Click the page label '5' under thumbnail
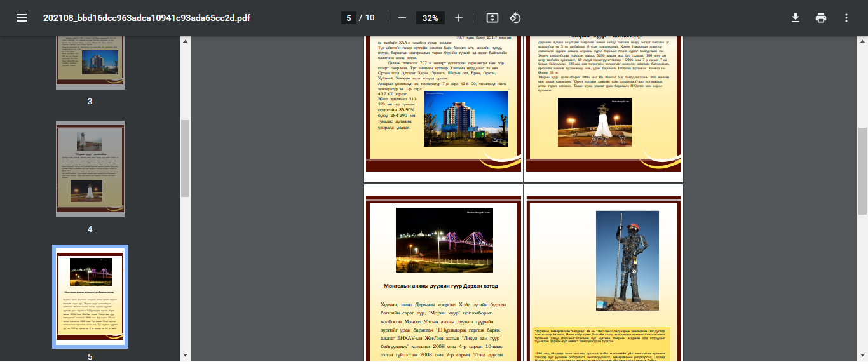The width and height of the screenshot is (868, 364). 90,357
